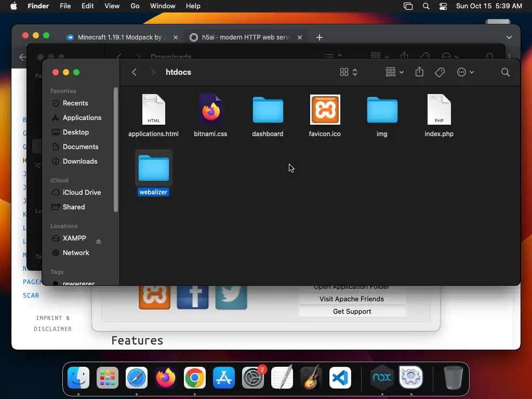Open the View menu
Image resolution: width=532 pixels, height=399 pixels.
(x=112, y=6)
